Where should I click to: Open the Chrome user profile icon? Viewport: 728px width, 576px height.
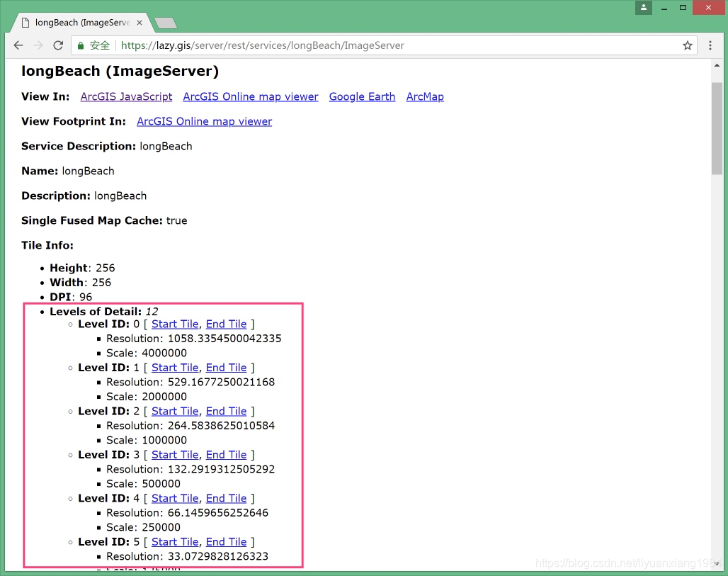(643, 8)
